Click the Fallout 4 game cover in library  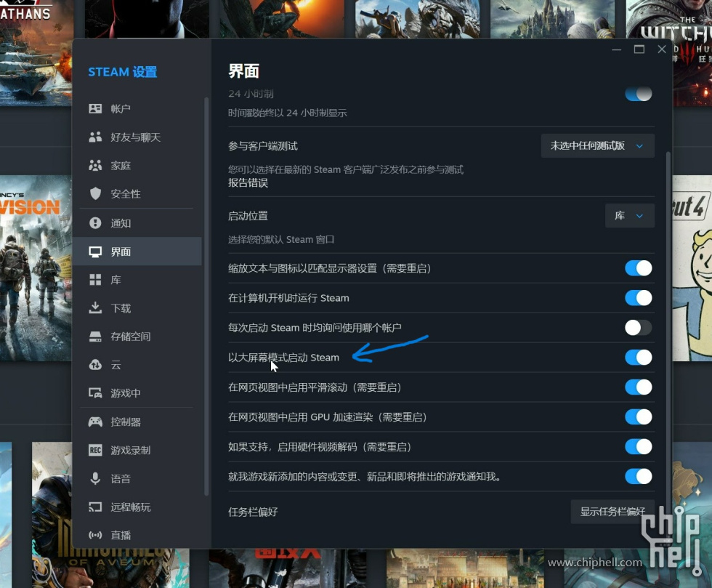[692, 268]
